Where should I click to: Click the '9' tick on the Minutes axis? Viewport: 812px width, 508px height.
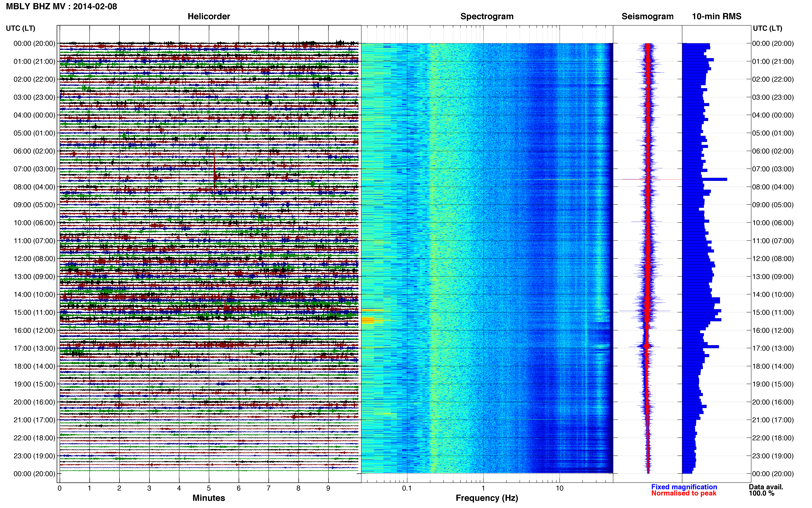[328, 488]
